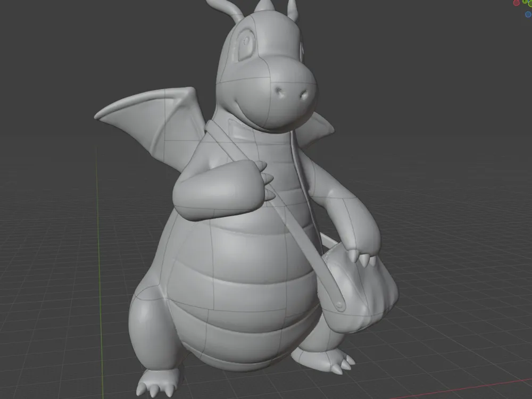The width and height of the screenshot is (532, 399).
Task: Click the lower blue gizmo sphere
Action: click(528, 14)
